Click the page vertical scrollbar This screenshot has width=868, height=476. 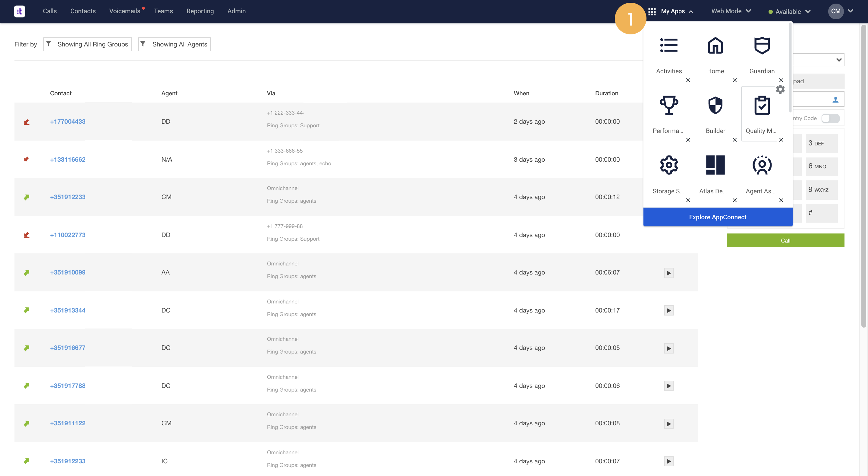(x=863, y=176)
